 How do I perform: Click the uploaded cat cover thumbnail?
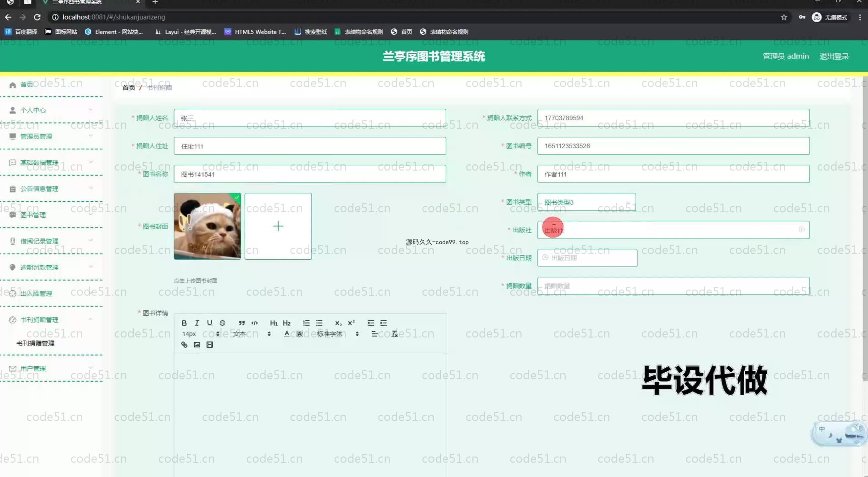click(x=207, y=226)
